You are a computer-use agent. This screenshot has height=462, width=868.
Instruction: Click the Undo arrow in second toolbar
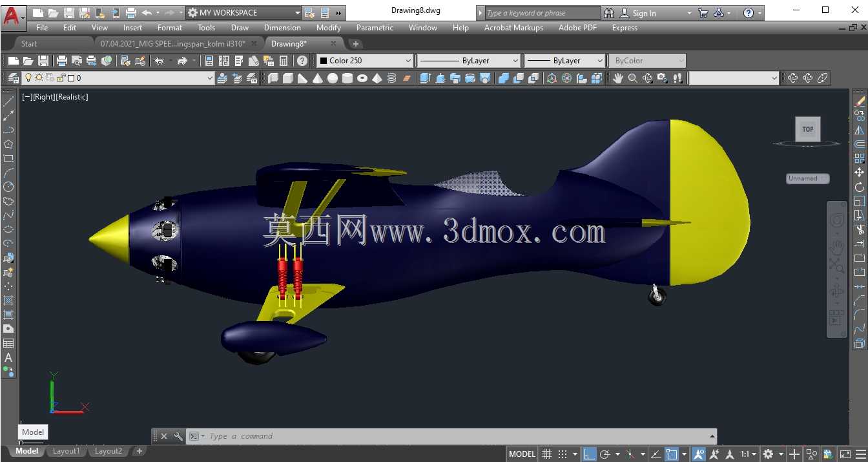159,61
